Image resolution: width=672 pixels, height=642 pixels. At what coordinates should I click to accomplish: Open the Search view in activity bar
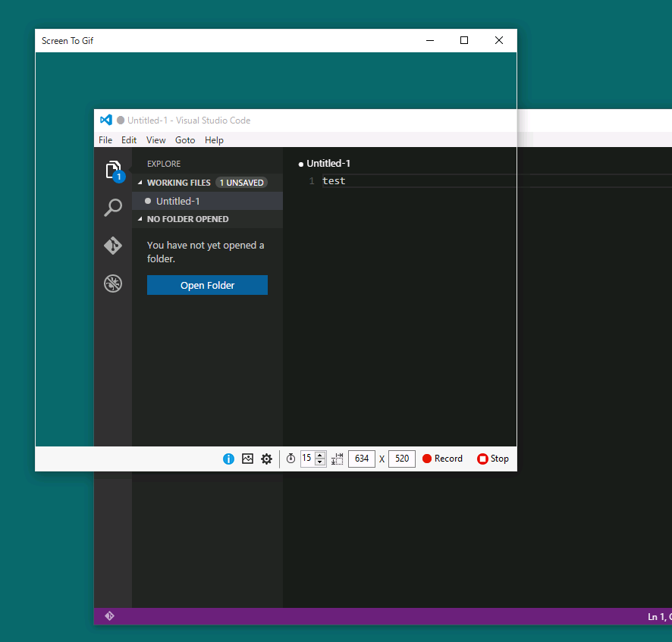113,208
